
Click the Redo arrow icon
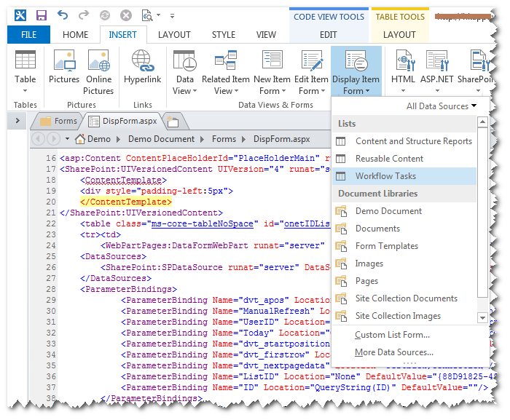coord(84,15)
